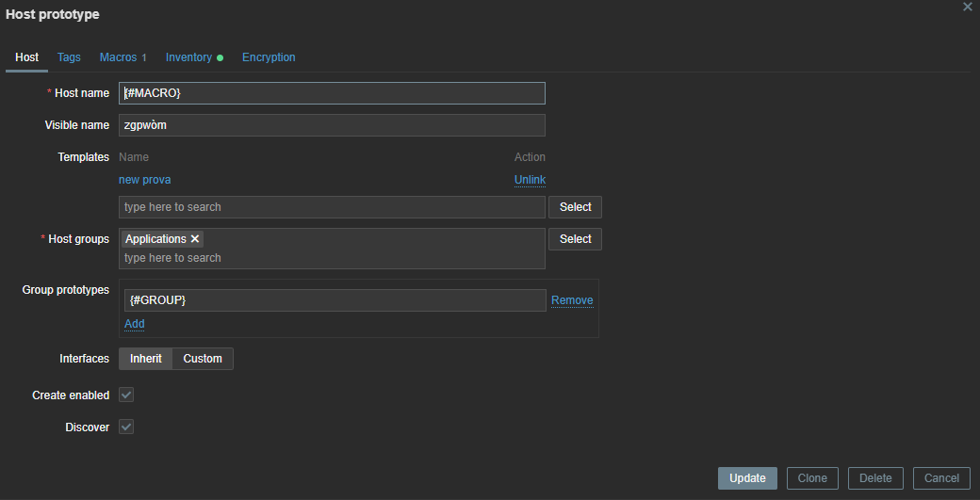Unlink the new prova template

pos(530,180)
